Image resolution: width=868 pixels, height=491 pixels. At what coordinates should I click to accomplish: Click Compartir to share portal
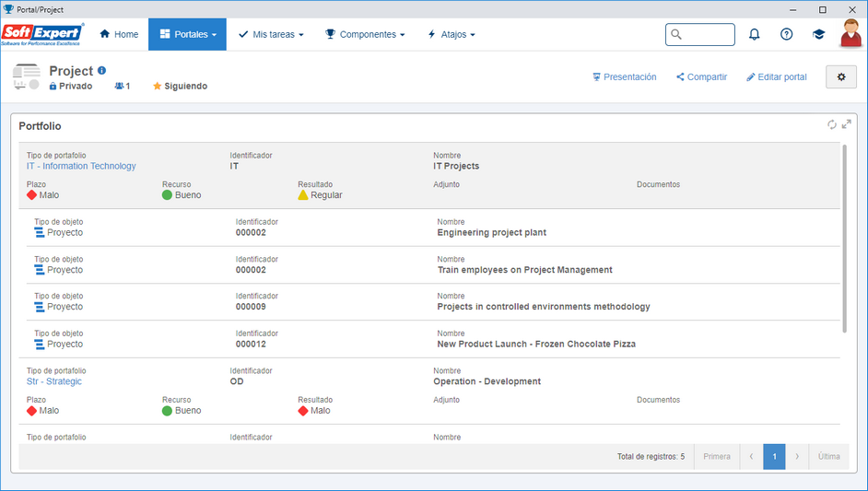(701, 77)
